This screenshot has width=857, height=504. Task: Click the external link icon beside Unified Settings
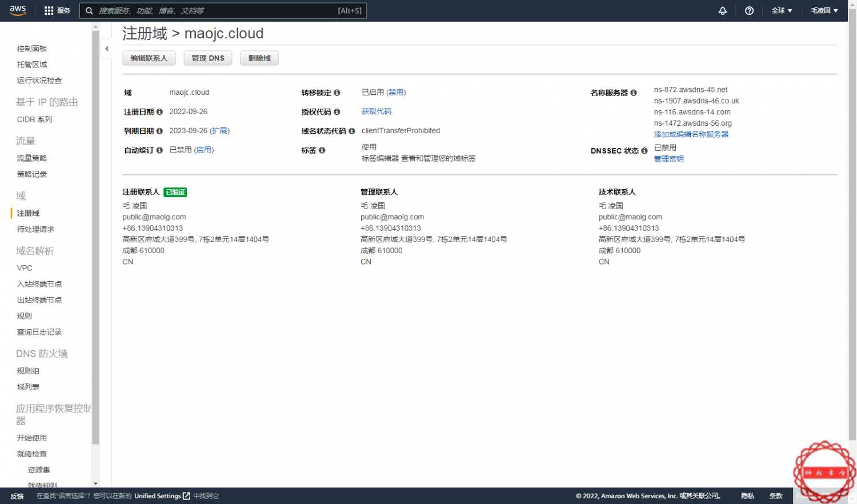click(x=186, y=496)
